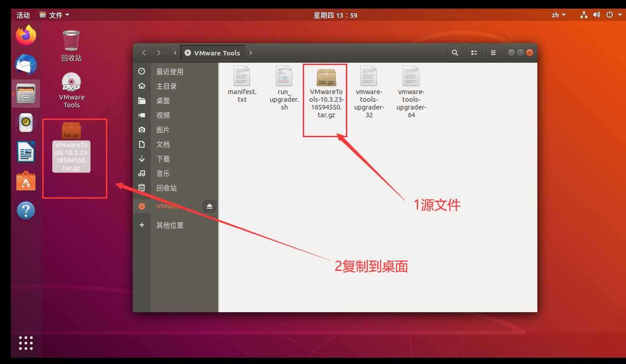Viewport: 626px width, 364px height.
Task: Open 音乐 folder in the sidebar
Action: pos(175,173)
